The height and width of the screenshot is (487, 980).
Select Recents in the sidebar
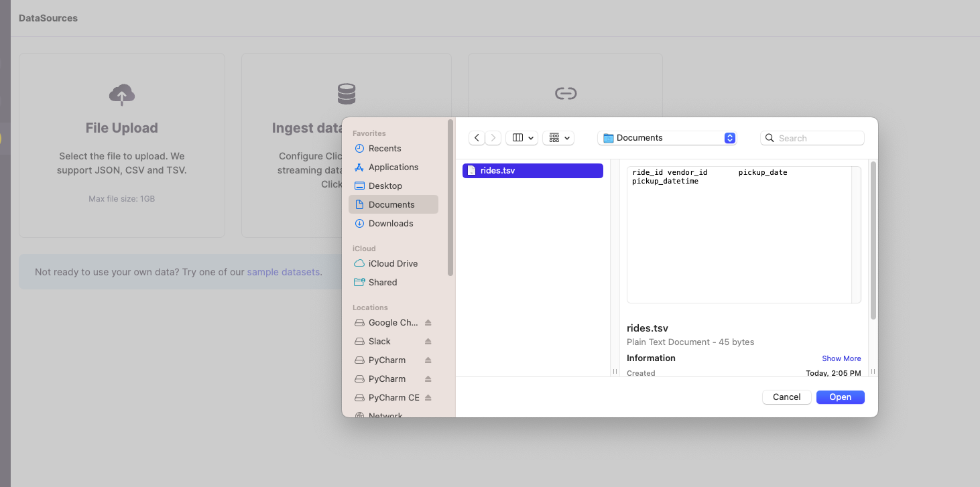click(x=385, y=149)
